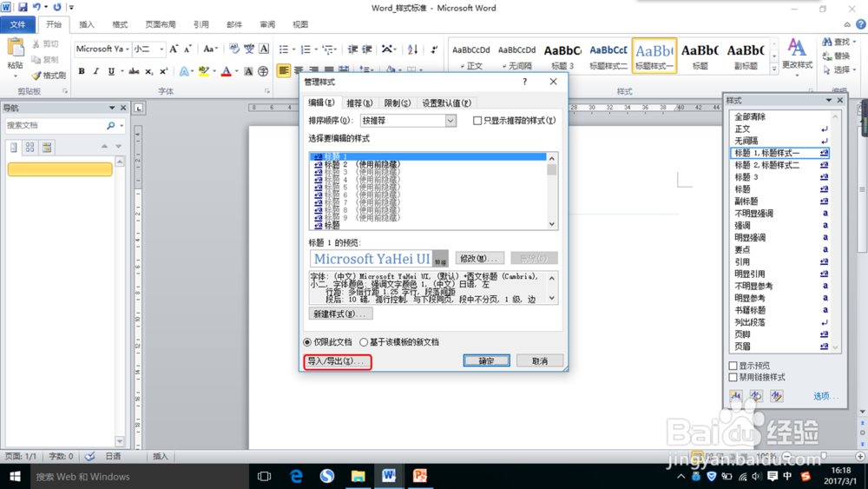
Task: Shrink the font size
Action: (x=187, y=50)
